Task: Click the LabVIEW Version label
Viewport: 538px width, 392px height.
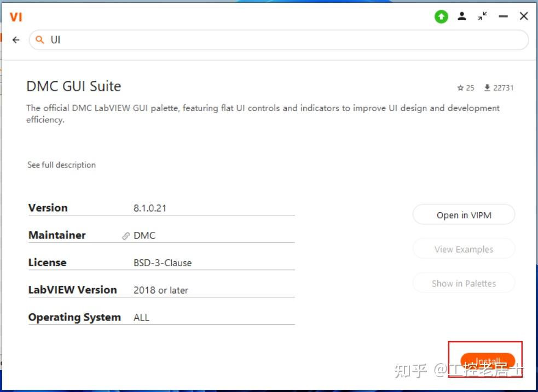Action: point(72,290)
